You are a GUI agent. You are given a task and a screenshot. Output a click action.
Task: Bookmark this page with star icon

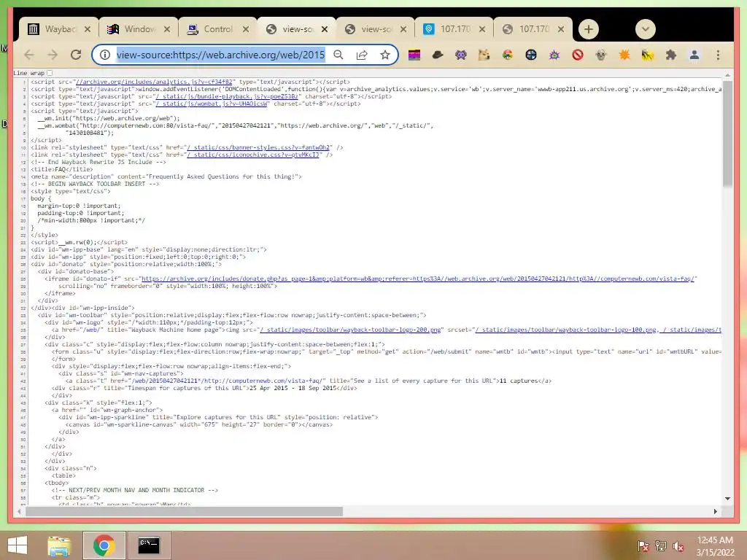click(385, 55)
